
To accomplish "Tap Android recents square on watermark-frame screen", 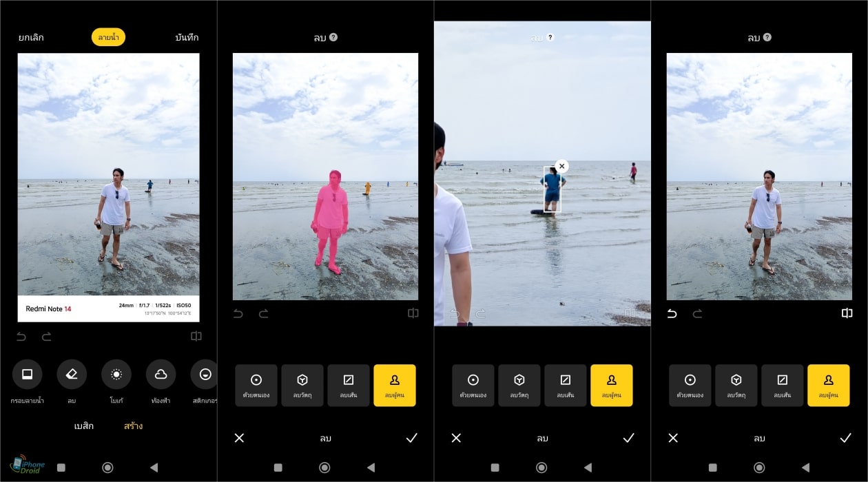I will (x=61, y=468).
